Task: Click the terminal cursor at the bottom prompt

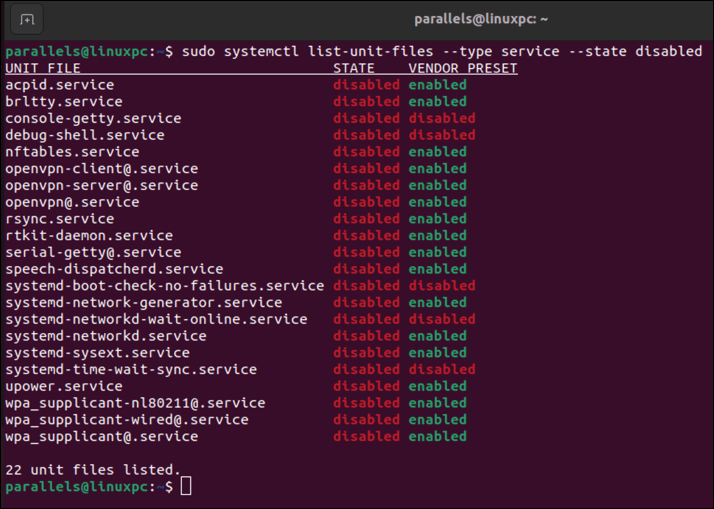Action: pyautogui.click(x=186, y=486)
